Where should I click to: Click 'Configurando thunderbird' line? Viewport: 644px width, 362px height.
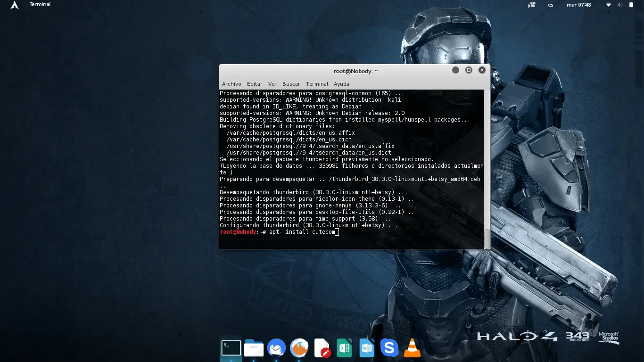tap(309, 225)
